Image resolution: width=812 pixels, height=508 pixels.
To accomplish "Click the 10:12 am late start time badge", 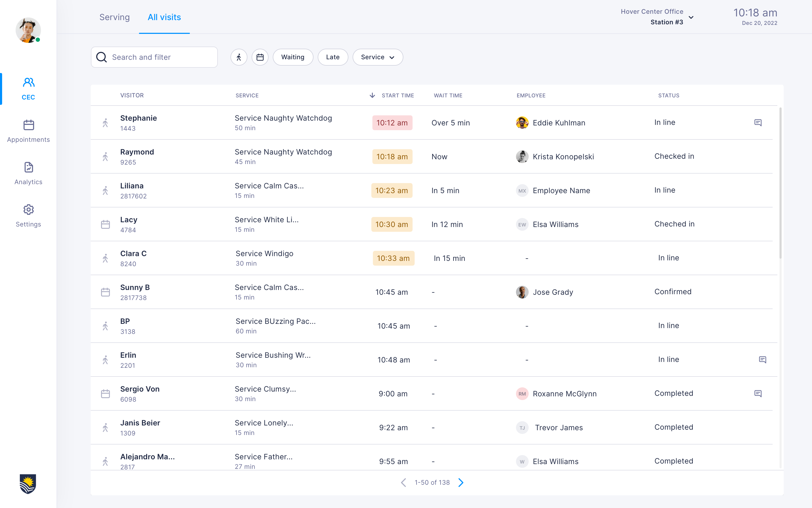I will [392, 123].
